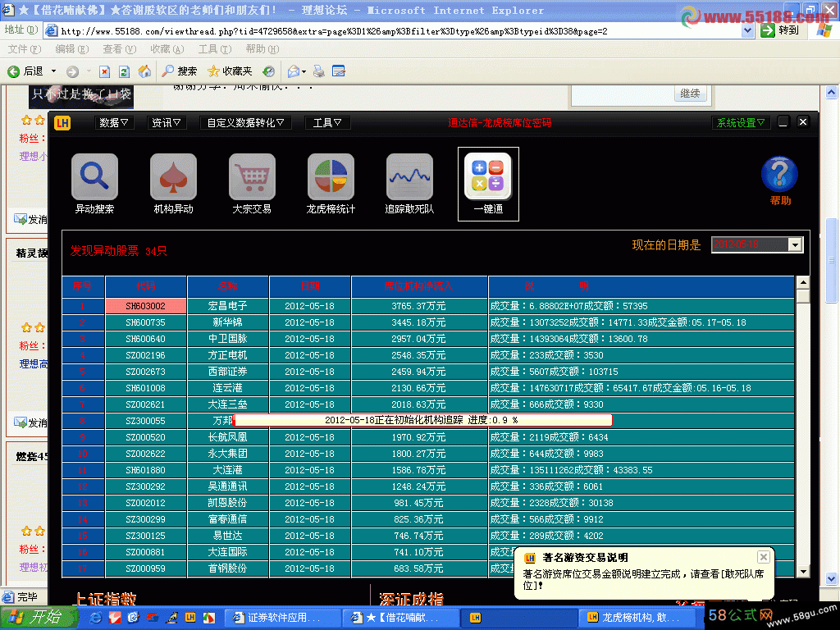Open the 异动搜索 magnifier tool
The height and width of the screenshot is (630, 840).
94,177
